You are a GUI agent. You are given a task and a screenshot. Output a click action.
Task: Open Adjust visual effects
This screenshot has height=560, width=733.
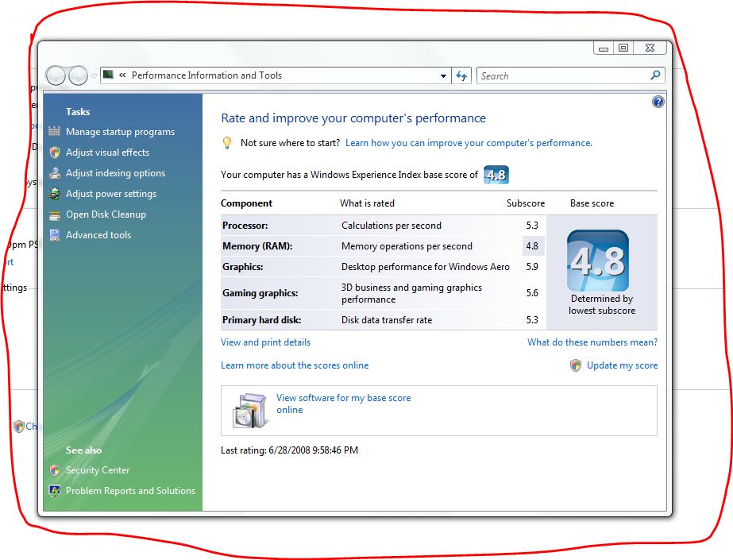point(107,153)
